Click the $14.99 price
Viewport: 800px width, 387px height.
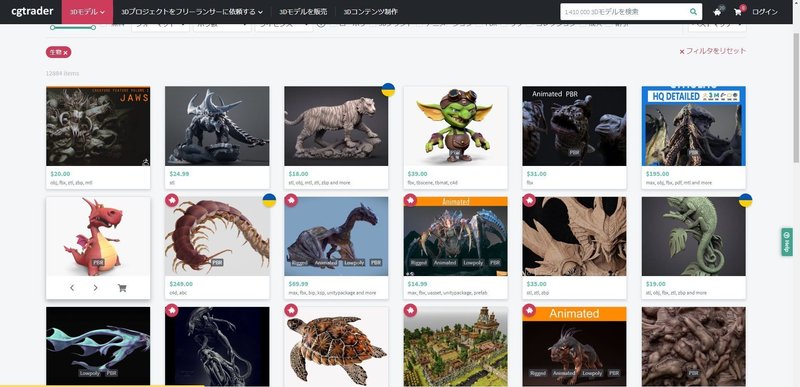click(418, 284)
